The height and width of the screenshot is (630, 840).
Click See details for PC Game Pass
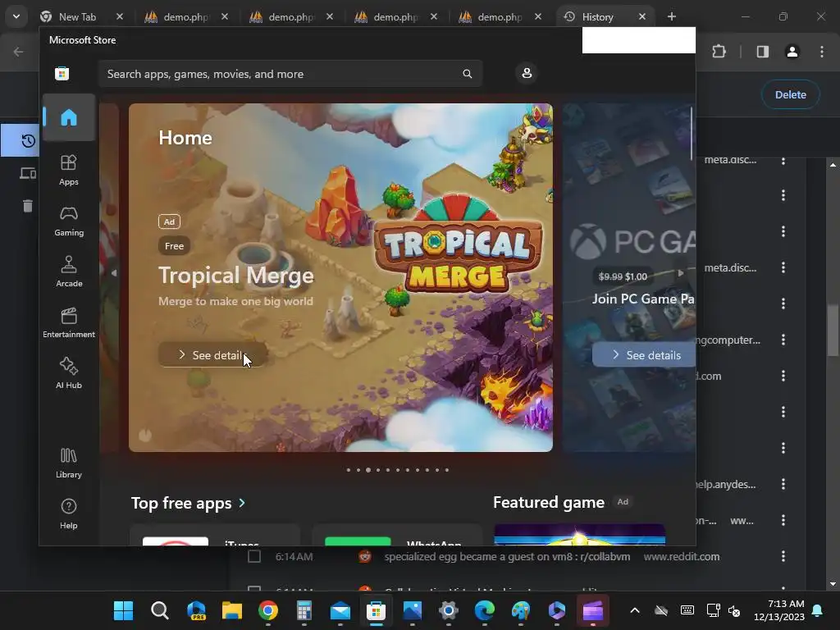(x=644, y=354)
